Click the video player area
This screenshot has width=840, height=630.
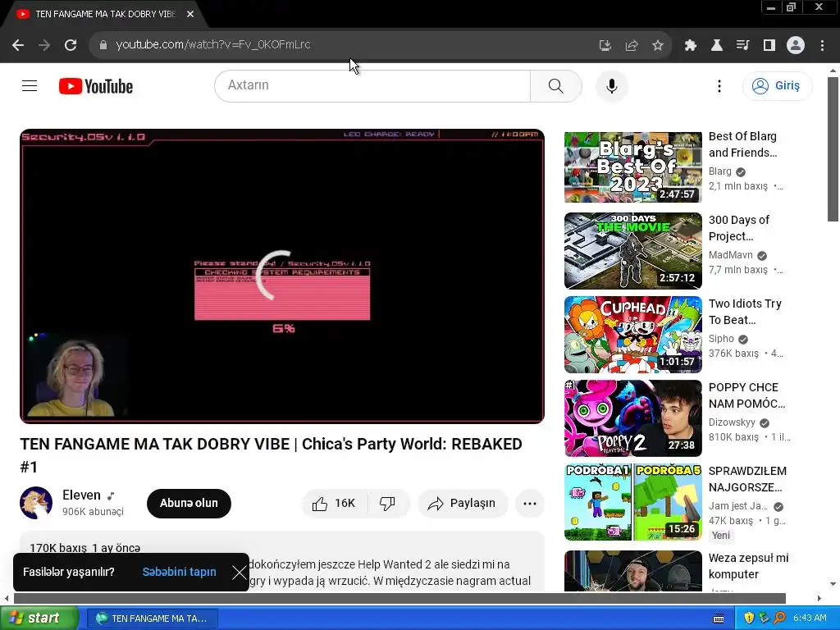click(x=282, y=276)
